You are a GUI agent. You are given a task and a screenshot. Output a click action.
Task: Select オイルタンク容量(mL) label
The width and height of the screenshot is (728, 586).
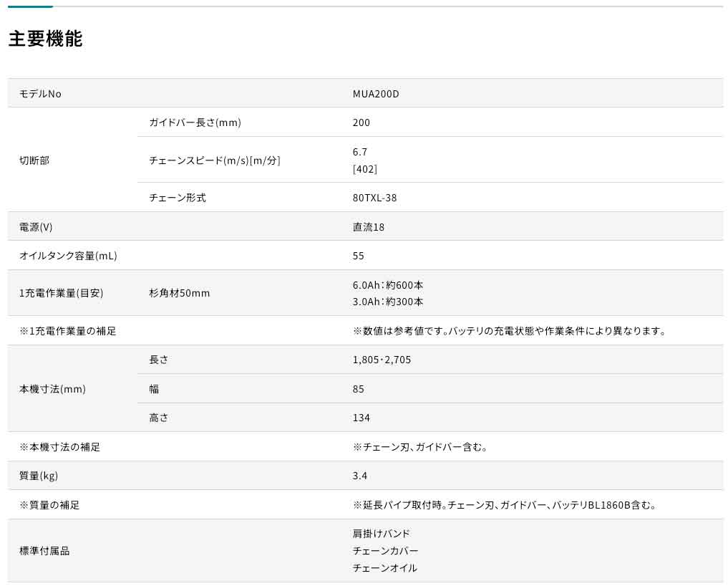[68, 256]
